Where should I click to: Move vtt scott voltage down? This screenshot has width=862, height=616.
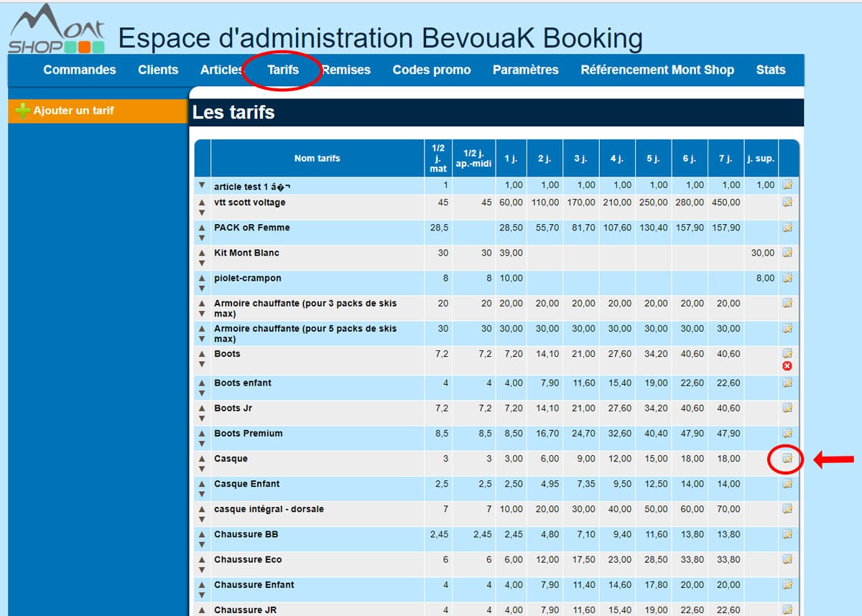202,213
